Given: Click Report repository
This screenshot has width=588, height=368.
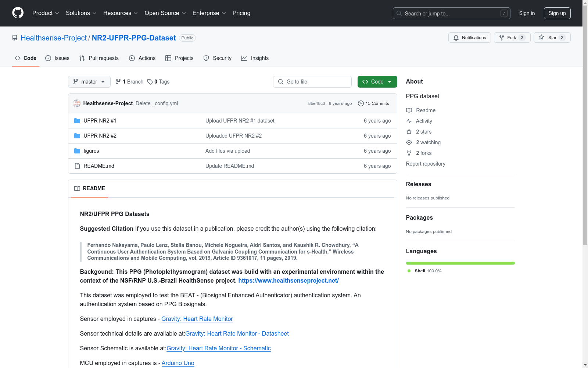Looking at the screenshot, I should (x=426, y=164).
